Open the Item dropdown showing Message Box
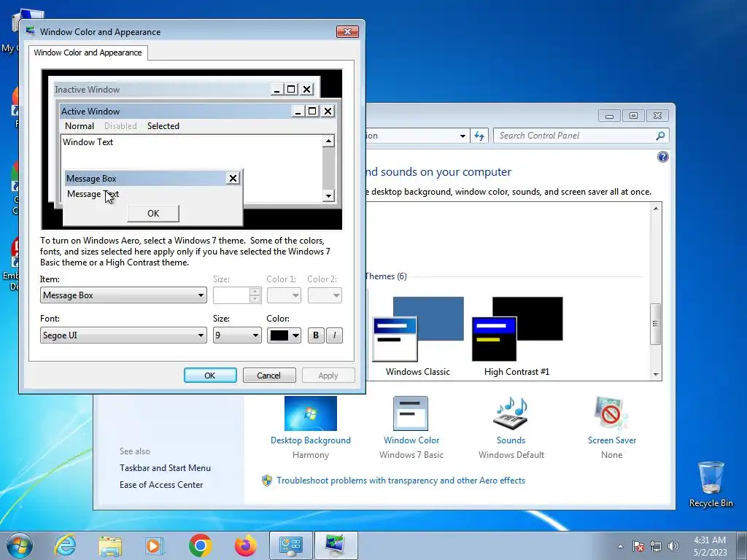This screenshot has height=560, width=747. pyautogui.click(x=123, y=295)
